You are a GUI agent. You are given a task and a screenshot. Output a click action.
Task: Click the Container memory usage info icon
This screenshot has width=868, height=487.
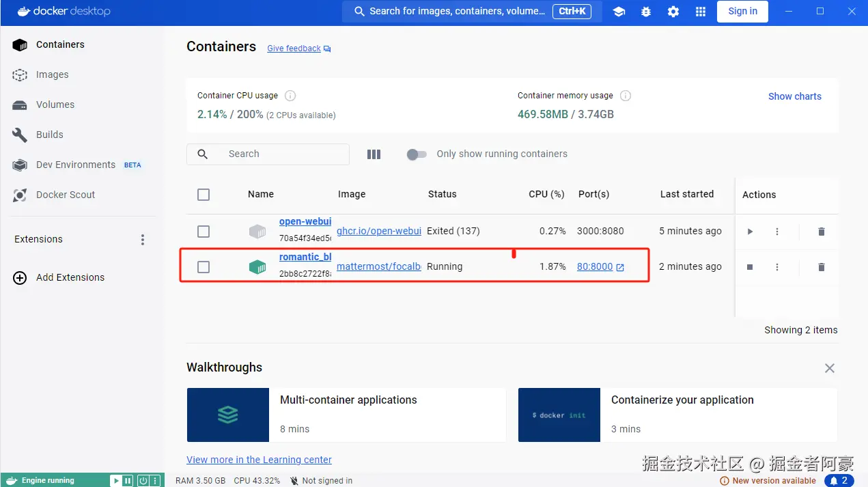(x=625, y=96)
